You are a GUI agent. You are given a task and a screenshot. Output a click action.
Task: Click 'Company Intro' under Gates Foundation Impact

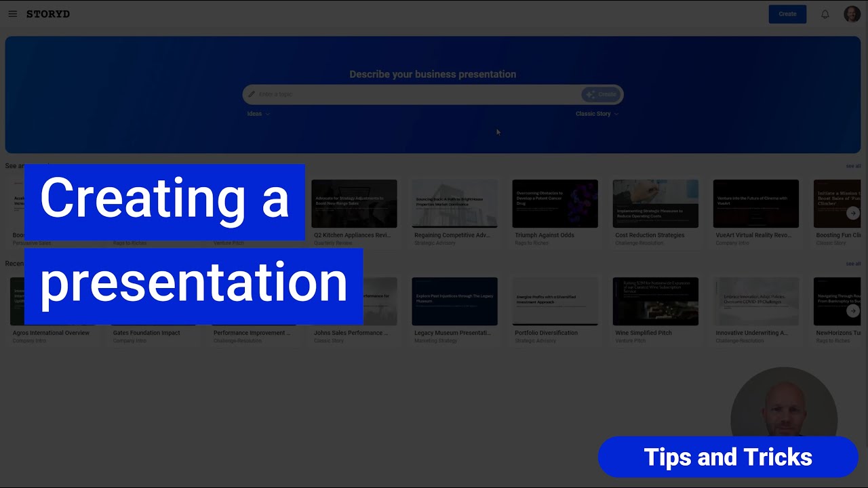130,341
